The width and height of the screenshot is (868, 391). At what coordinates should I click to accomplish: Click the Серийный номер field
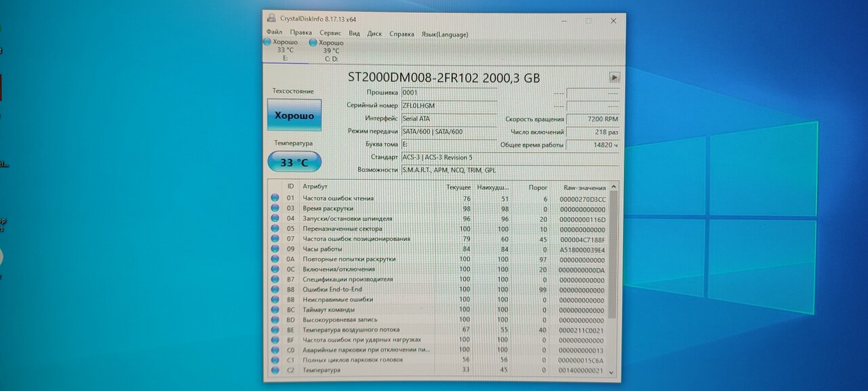(x=449, y=106)
